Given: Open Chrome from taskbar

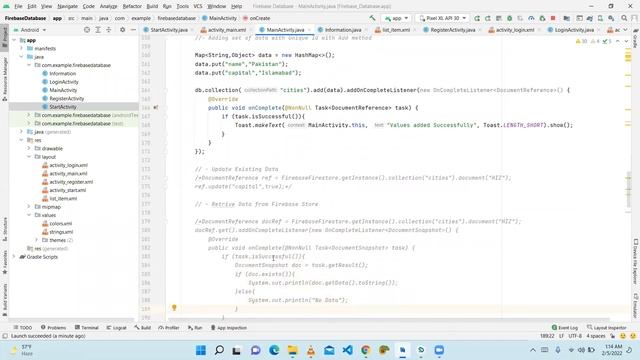Looking at the screenshot, I should (x=366, y=350).
